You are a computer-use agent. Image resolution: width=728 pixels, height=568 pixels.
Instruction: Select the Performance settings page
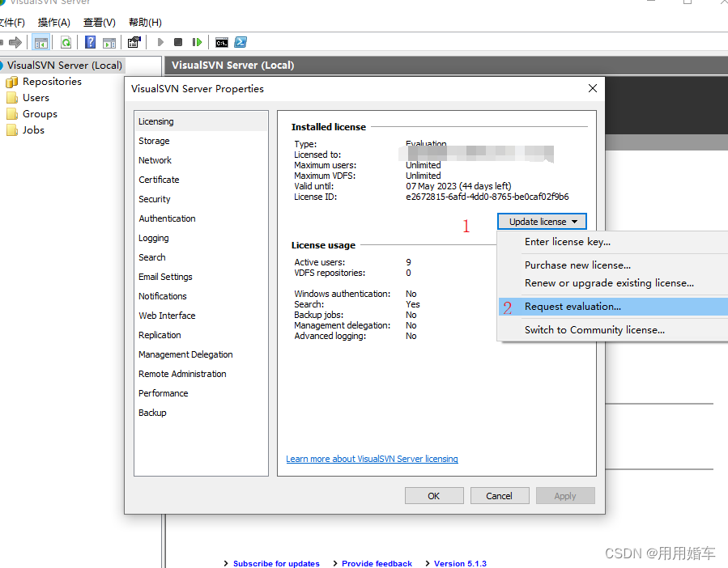[201, 393]
